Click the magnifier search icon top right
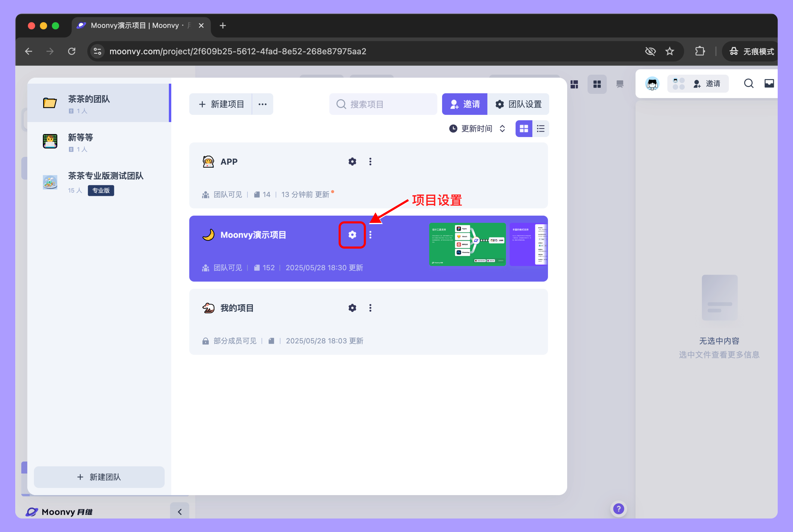 (749, 84)
